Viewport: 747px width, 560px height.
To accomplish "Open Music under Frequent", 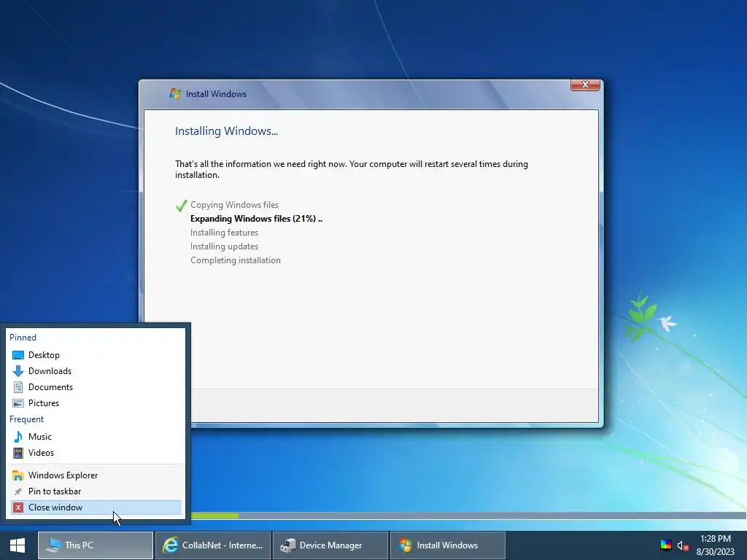I will coord(96,436).
